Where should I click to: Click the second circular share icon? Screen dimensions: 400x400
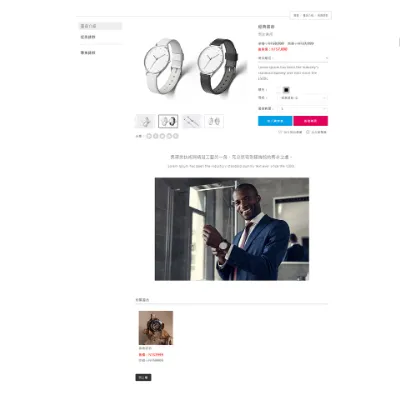point(156,136)
